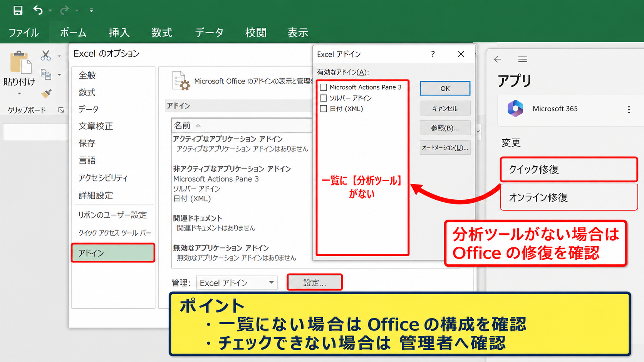Image resolution: width=644 pixels, height=362 pixels.
Task: Open the Copy options dropdown arrow
Action: tap(59, 75)
